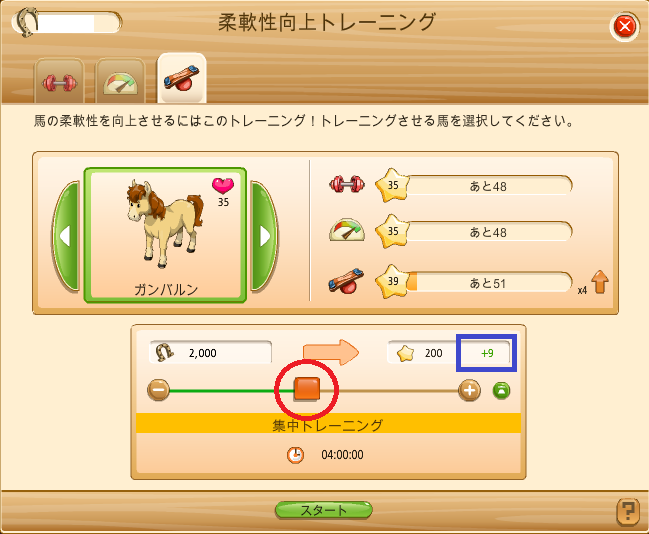Switch to the speedometer speed training tab

click(120, 82)
